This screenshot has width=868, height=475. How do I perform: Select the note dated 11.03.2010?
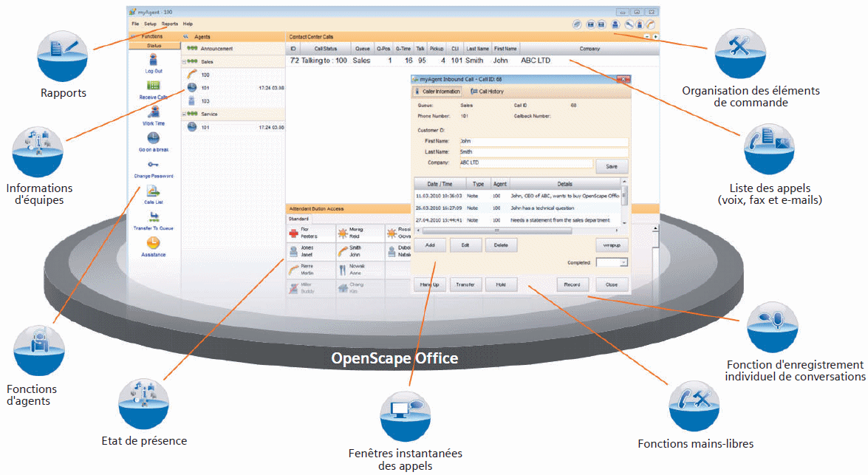coord(518,196)
